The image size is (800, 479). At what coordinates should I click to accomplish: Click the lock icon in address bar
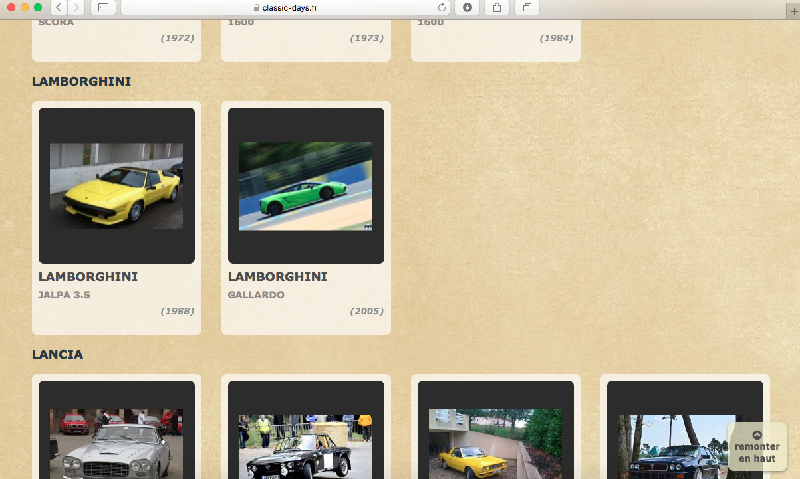pyautogui.click(x=256, y=8)
